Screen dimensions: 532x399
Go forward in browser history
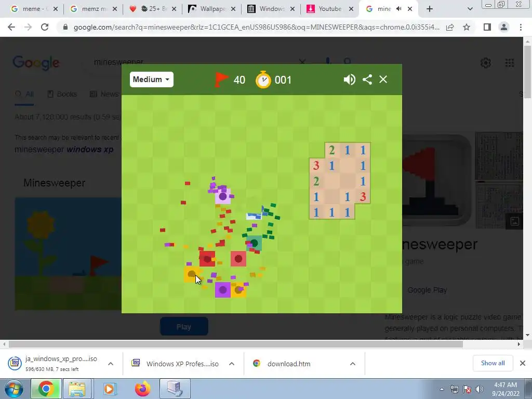[28, 27]
